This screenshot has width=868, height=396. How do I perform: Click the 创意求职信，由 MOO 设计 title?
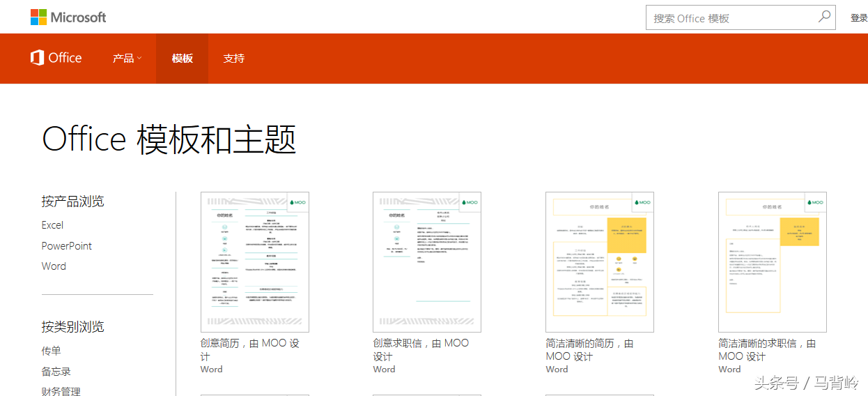tap(421, 350)
